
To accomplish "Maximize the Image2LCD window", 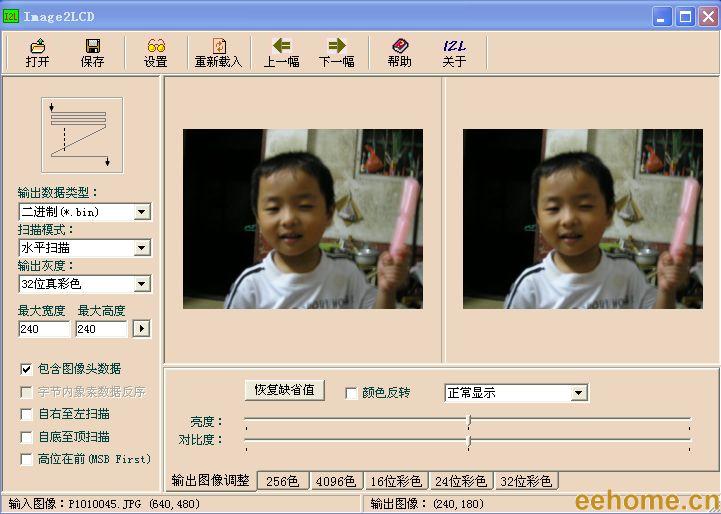I will tap(685, 17).
